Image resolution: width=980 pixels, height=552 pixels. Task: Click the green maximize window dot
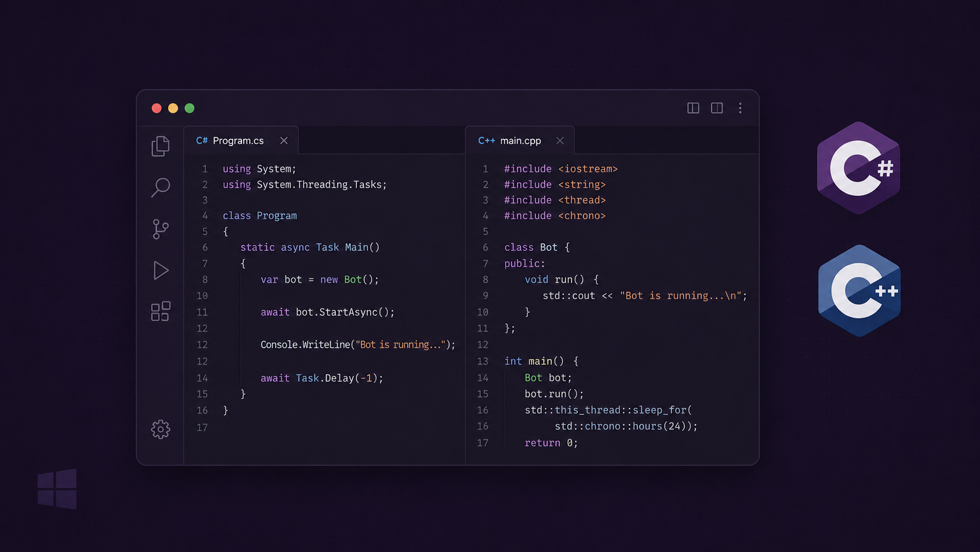pyautogui.click(x=189, y=108)
